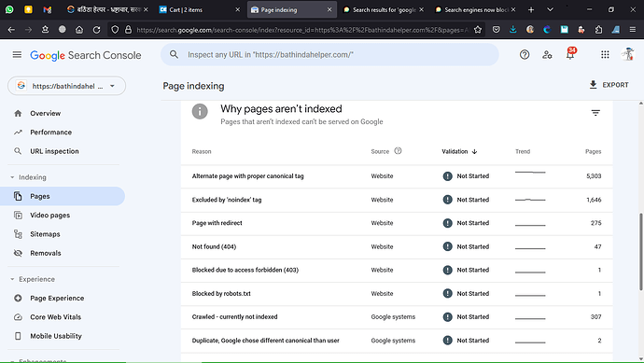Open the Search Console hamburger menu
Viewport: 644px width, 363px height.
17,55
